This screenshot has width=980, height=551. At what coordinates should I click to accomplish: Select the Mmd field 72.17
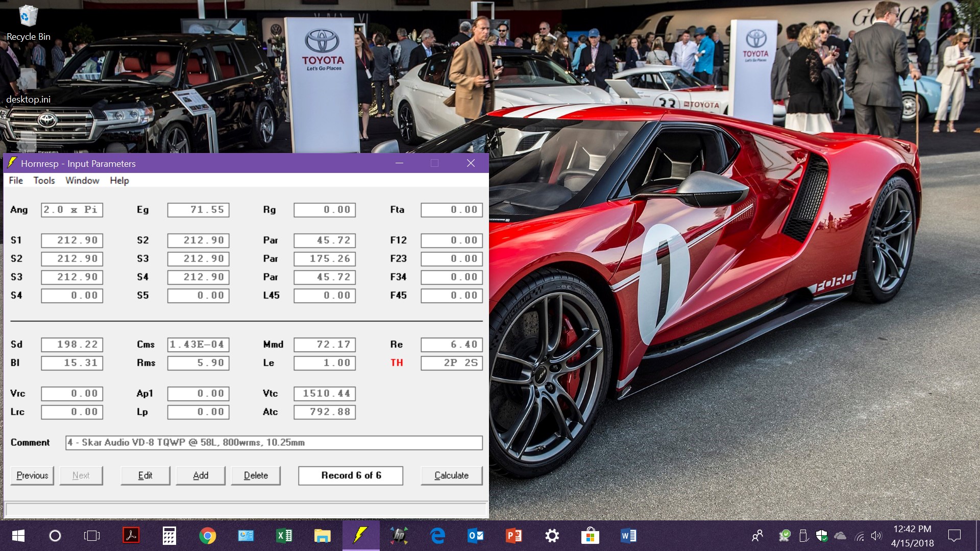click(325, 344)
